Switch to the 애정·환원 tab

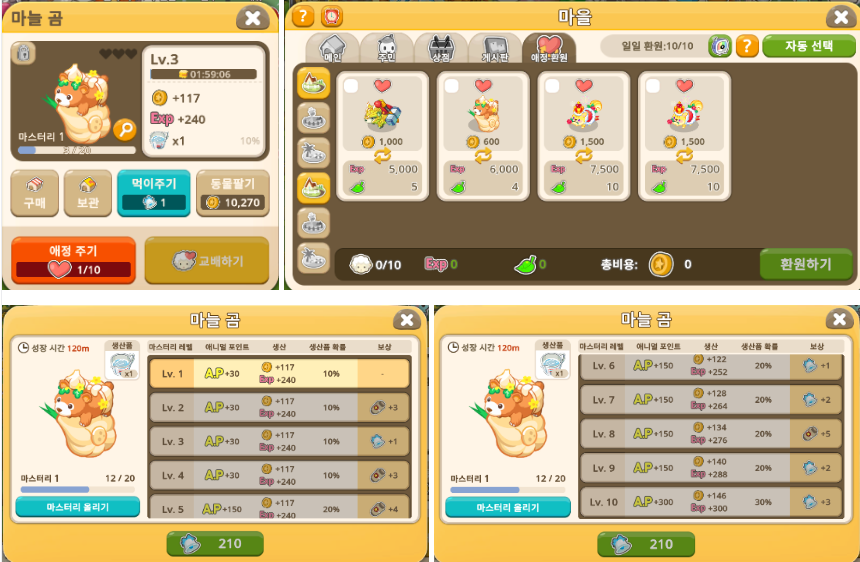point(549,48)
